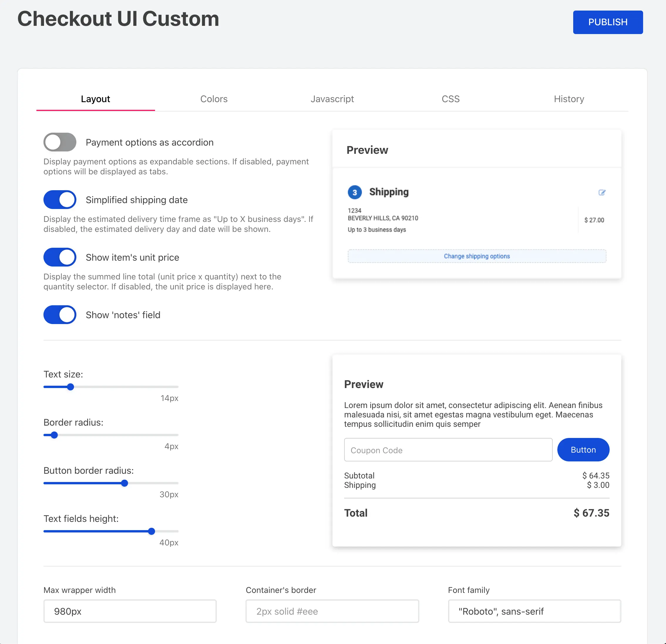The height and width of the screenshot is (644, 666).
Task: View the History tab
Action: (x=569, y=99)
